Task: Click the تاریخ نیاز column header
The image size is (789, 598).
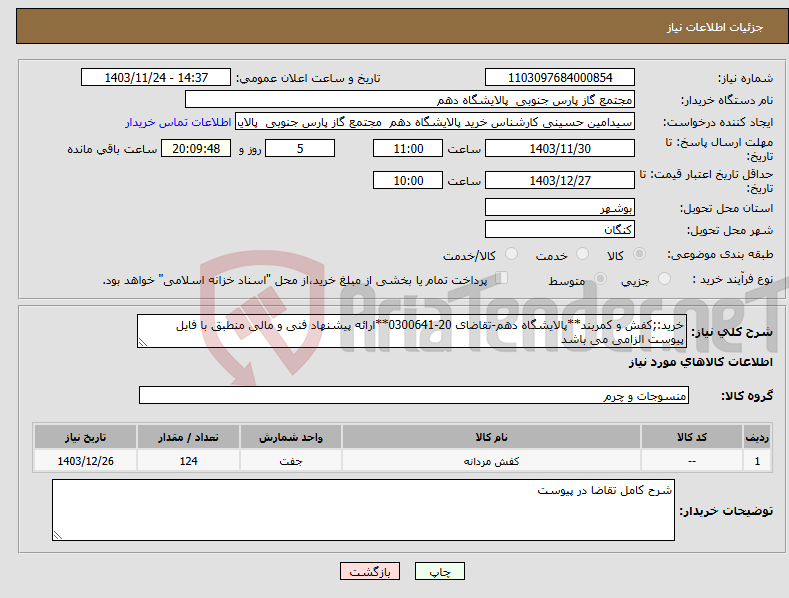Action: tap(86, 437)
